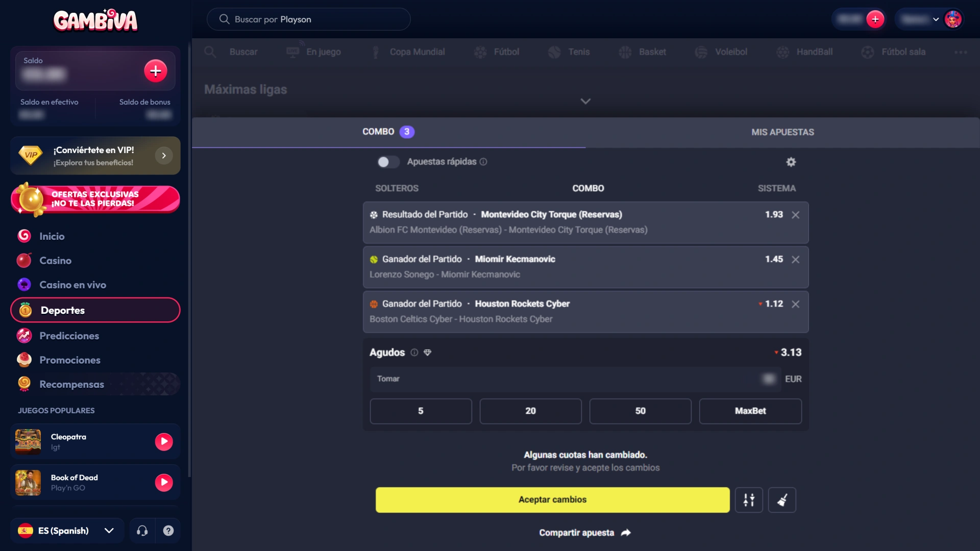Click Ofertas Exclusivas banner
This screenshot has height=551, width=980.
[x=95, y=199]
